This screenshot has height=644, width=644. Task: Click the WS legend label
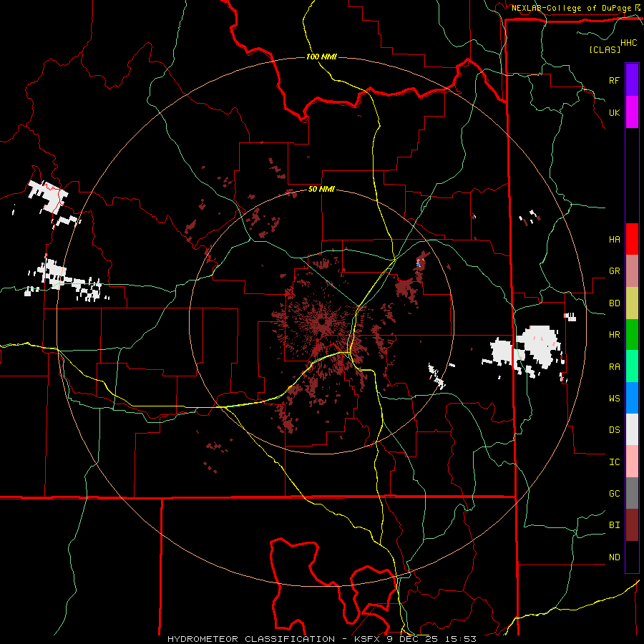point(614,399)
